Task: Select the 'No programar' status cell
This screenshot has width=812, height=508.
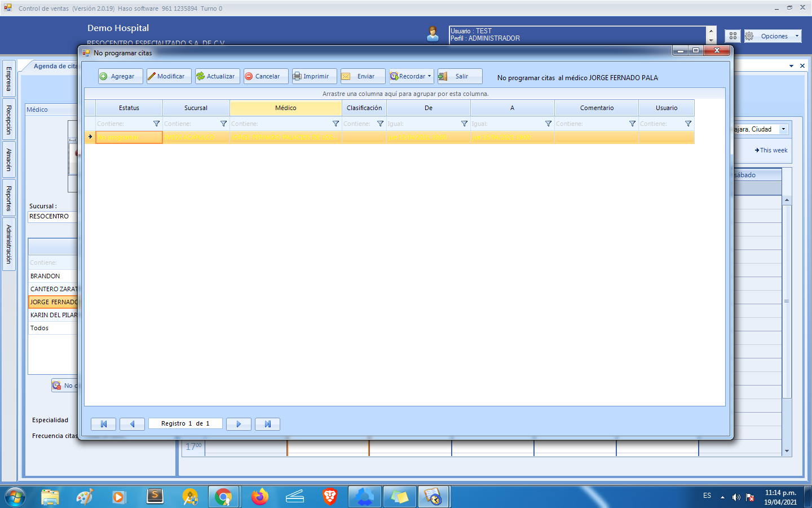Action: (x=129, y=137)
